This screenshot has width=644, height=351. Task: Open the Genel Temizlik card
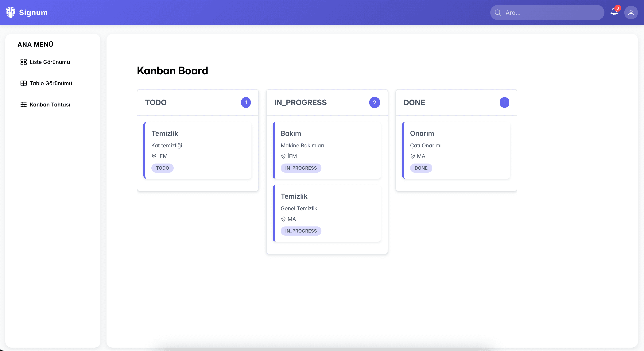(327, 213)
